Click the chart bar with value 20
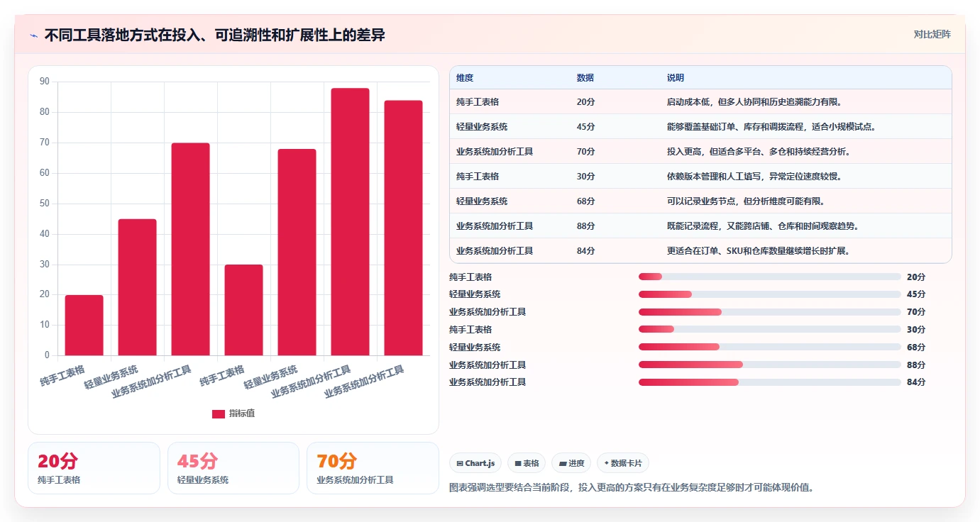Viewport: 980px width, 522px height. pyautogui.click(x=84, y=325)
